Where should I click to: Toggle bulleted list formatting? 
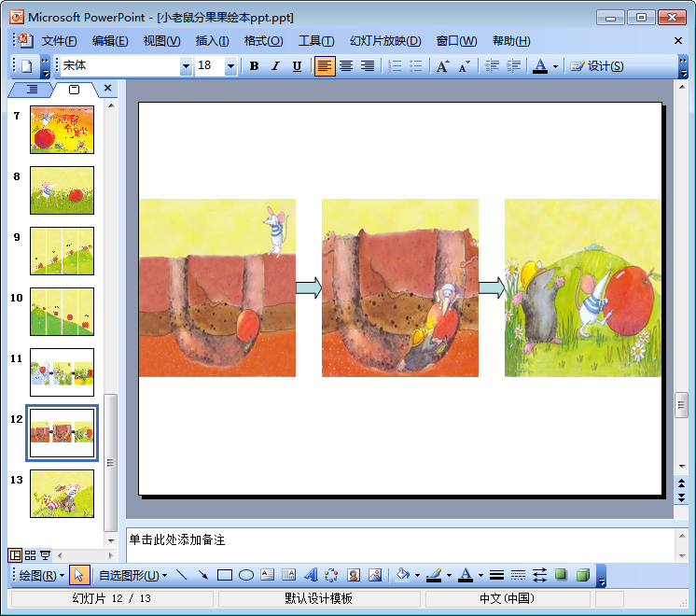(416, 66)
